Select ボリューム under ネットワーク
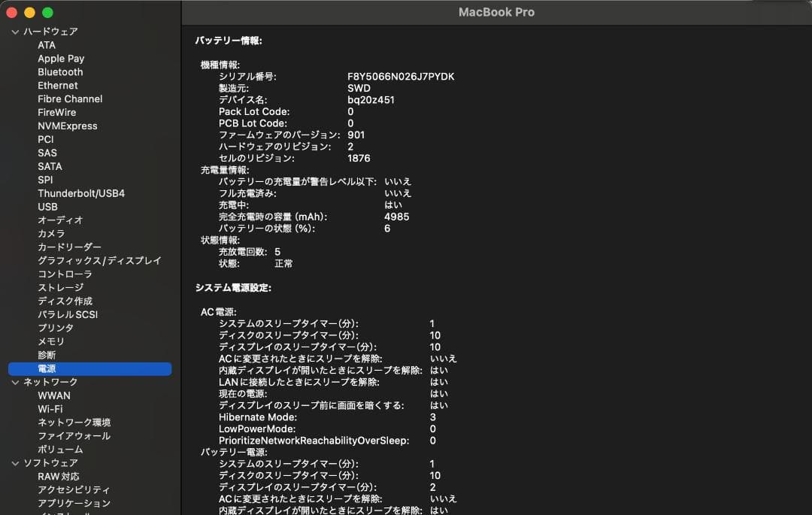The image size is (812, 515). point(60,450)
